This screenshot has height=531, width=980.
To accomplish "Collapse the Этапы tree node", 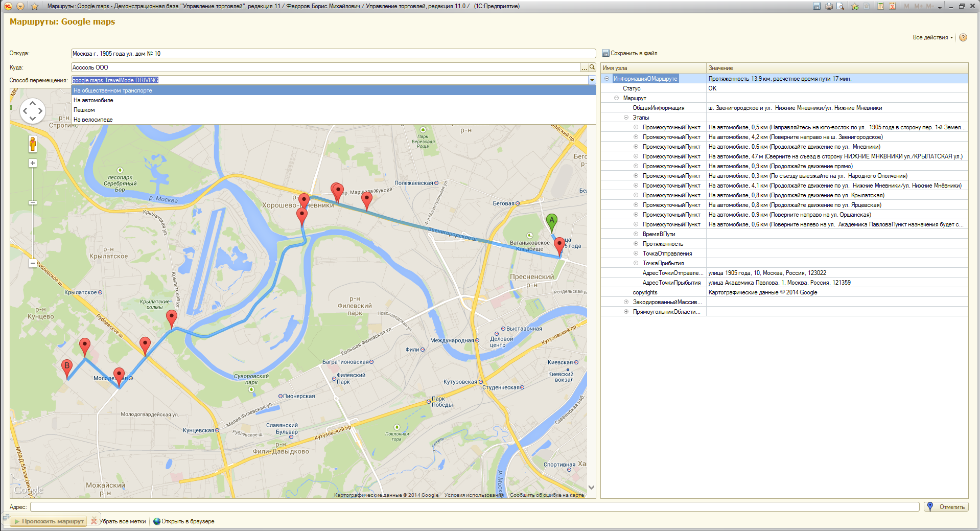I will coord(626,118).
